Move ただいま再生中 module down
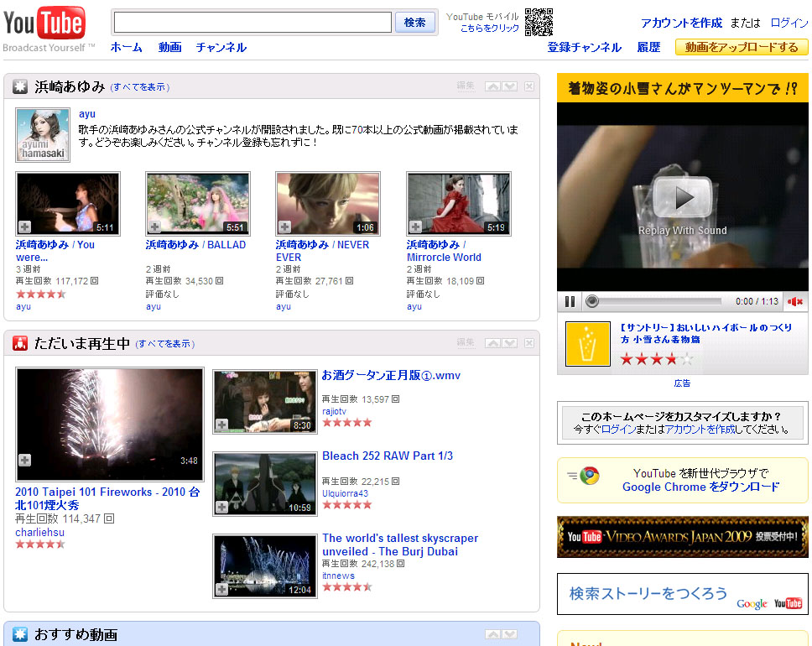The width and height of the screenshot is (812, 646). (509, 343)
